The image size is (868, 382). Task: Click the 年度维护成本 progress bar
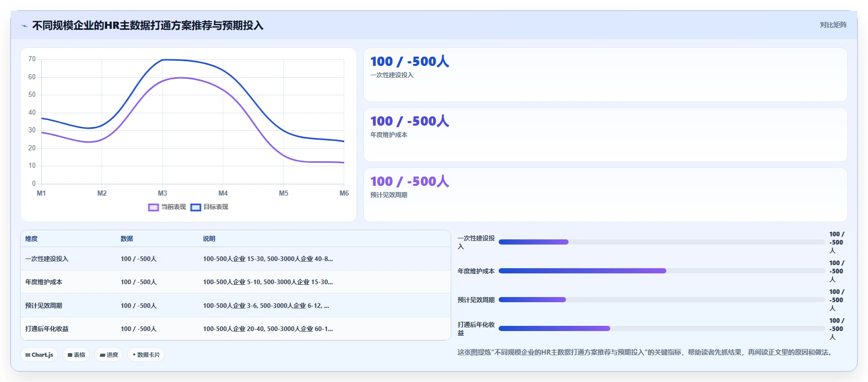[662, 271]
